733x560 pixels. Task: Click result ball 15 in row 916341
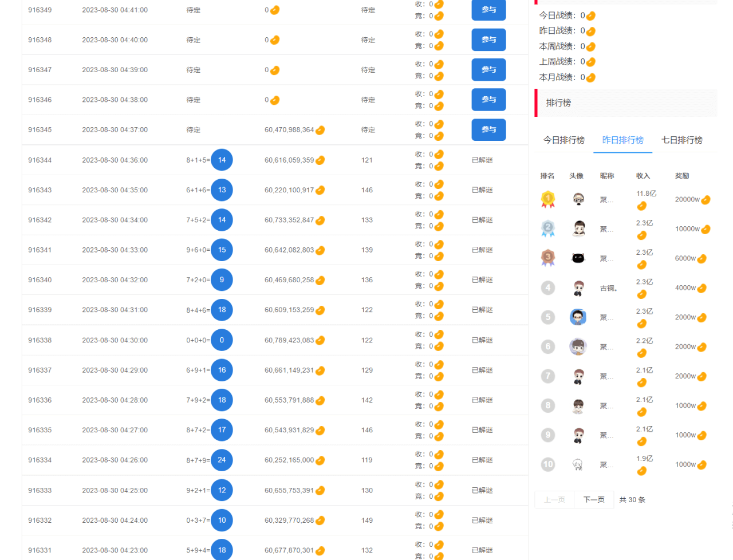tap(222, 250)
